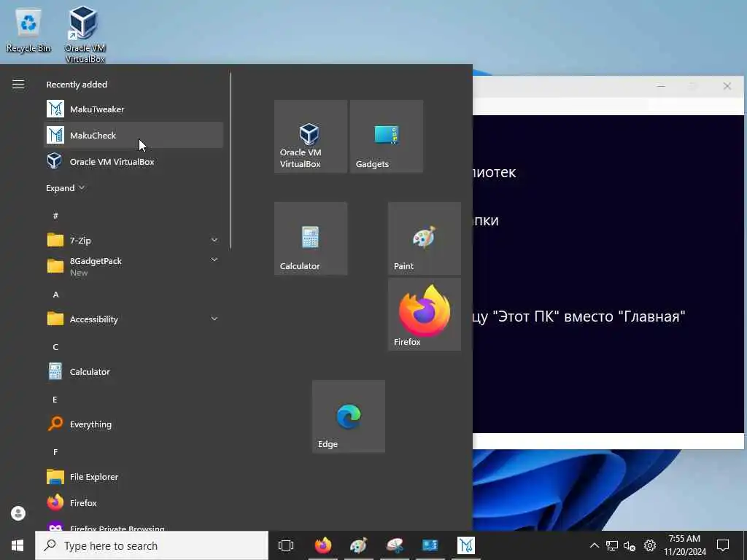Open Task View on the taskbar
This screenshot has height=560, width=747.
click(x=286, y=545)
